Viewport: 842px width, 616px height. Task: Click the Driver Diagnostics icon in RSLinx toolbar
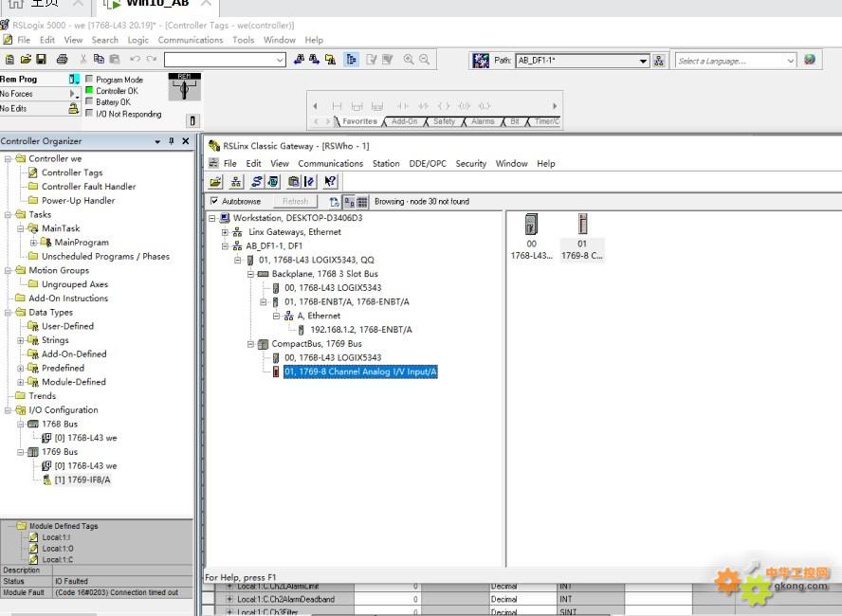pyautogui.click(x=273, y=182)
